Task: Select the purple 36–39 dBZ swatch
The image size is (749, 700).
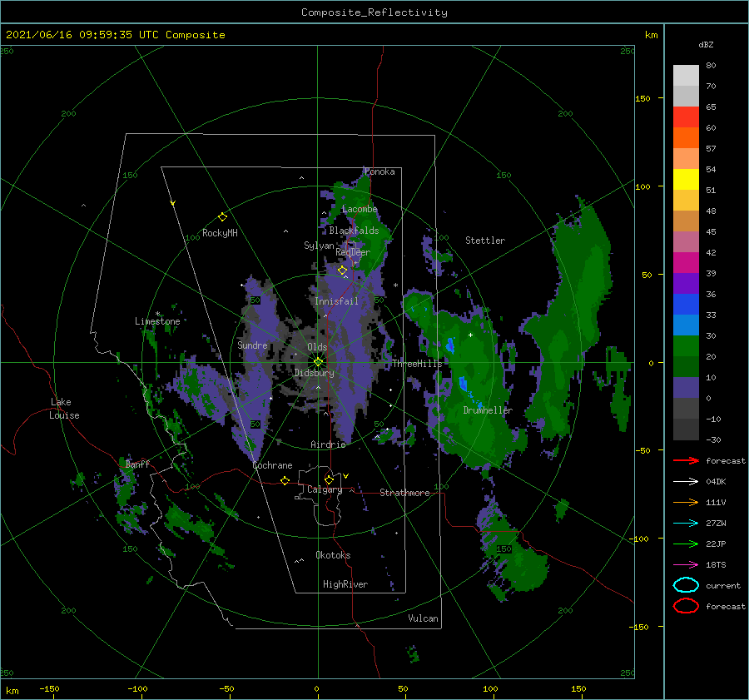Action: pos(686,283)
